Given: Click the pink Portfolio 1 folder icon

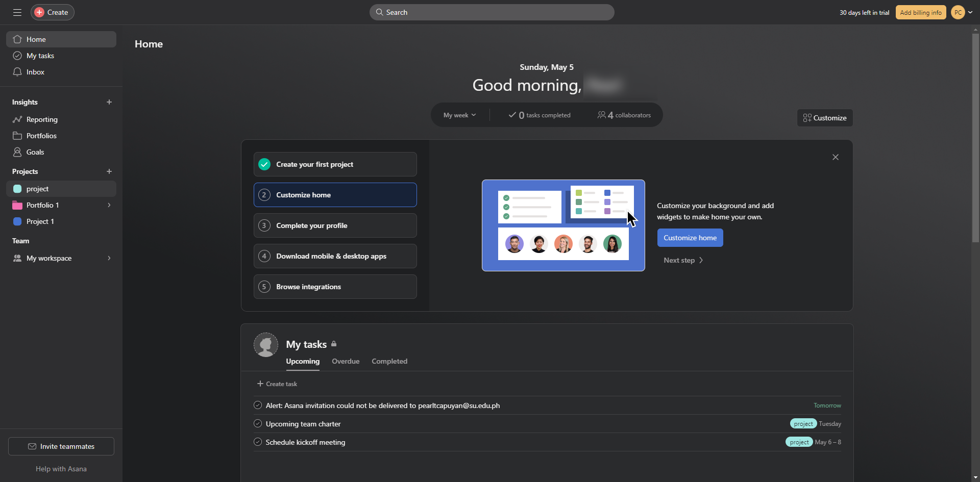Looking at the screenshot, I should [17, 205].
